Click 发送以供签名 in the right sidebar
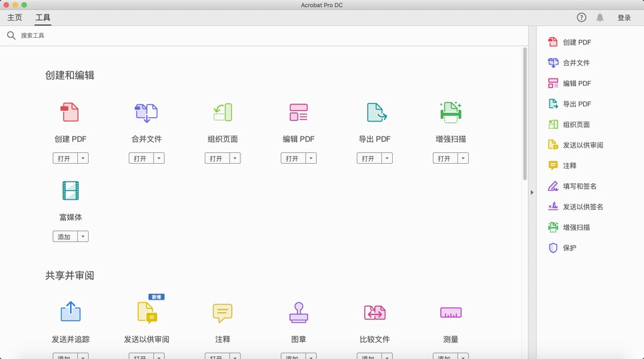644x359 pixels. pos(575,207)
